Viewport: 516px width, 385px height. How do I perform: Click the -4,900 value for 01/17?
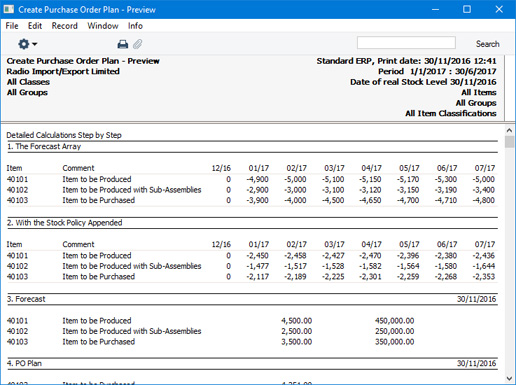pyautogui.click(x=257, y=179)
